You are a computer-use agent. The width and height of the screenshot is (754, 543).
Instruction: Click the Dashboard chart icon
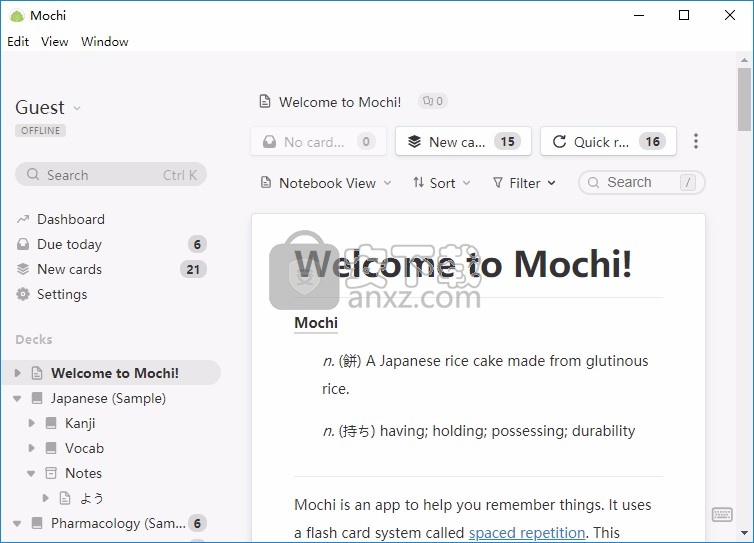(23, 219)
